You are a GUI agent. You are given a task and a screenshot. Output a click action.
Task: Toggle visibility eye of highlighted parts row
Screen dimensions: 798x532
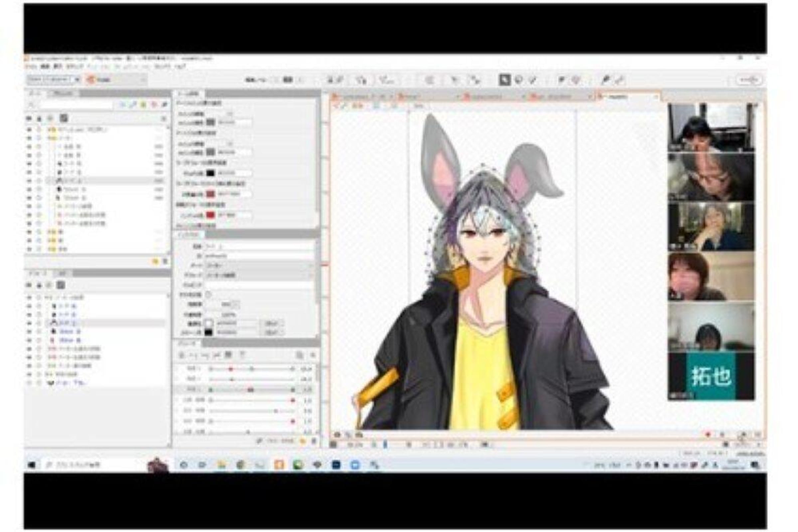[29, 181]
